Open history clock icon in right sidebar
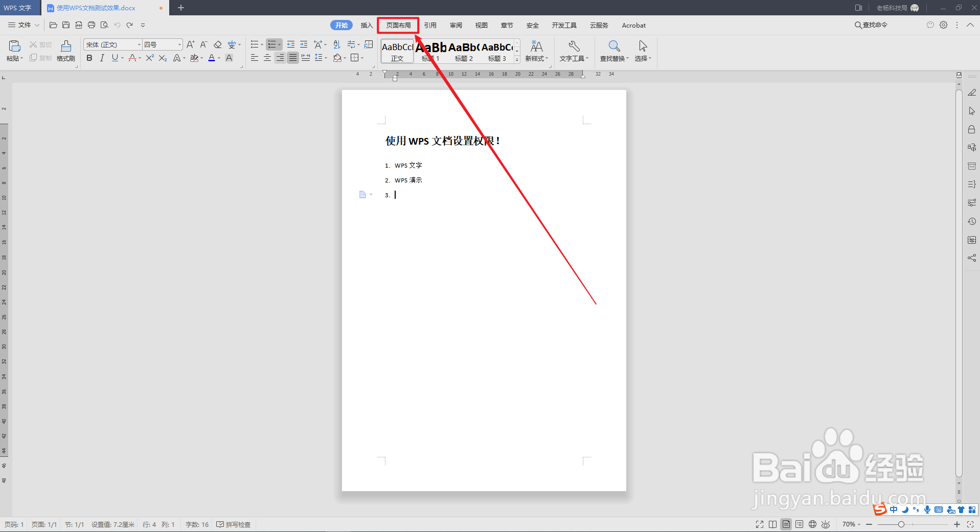The image size is (980, 532). point(971,221)
